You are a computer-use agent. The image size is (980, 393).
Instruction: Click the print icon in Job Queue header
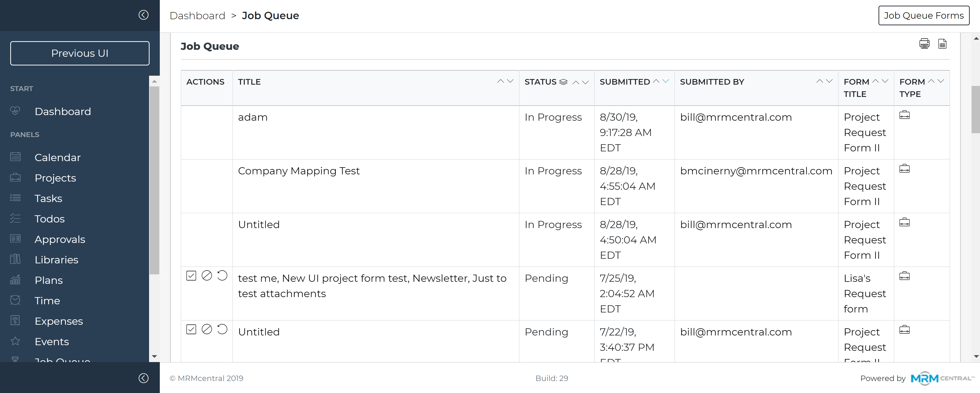(x=924, y=44)
